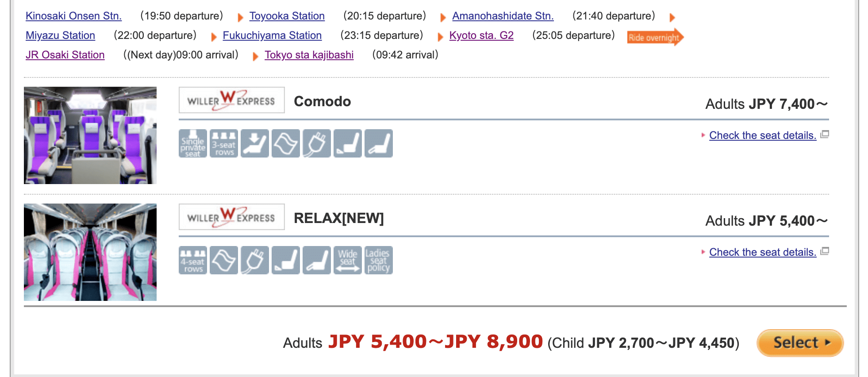
Task: Click the (20:15 departure) time text
Action: [x=385, y=16]
